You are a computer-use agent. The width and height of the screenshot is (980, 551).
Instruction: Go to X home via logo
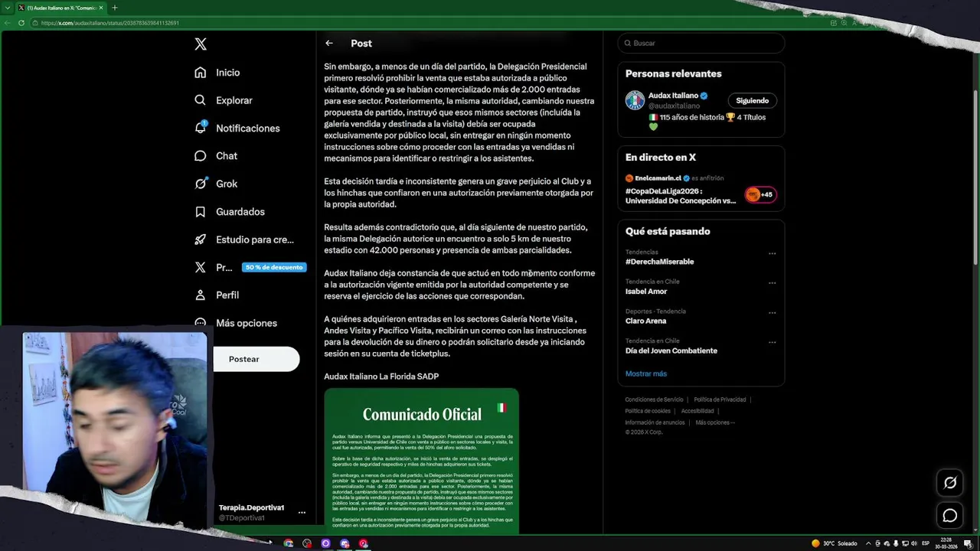pos(201,44)
